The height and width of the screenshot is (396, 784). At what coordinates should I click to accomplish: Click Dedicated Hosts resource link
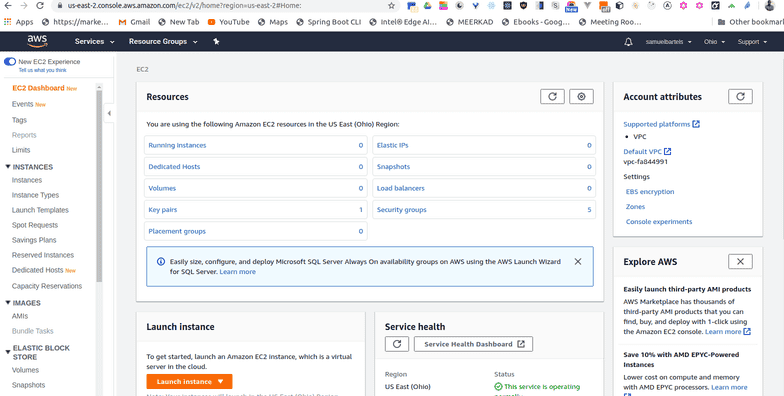(x=174, y=167)
